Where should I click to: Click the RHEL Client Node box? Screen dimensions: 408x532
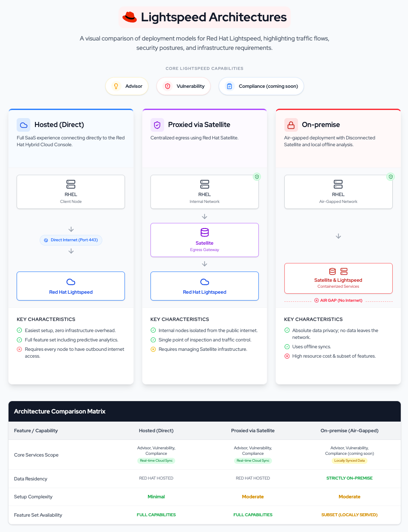[71, 192]
